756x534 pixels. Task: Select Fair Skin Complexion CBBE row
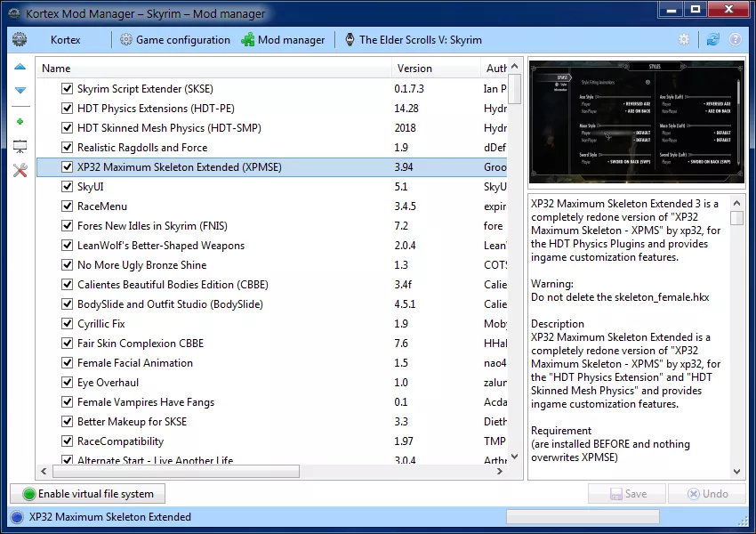[272, 344]
